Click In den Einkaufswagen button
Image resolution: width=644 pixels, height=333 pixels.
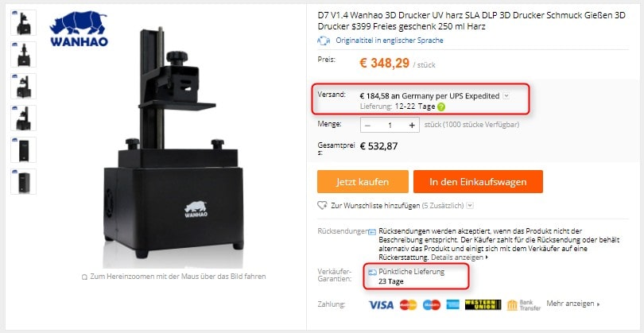[x=478, y=181]
